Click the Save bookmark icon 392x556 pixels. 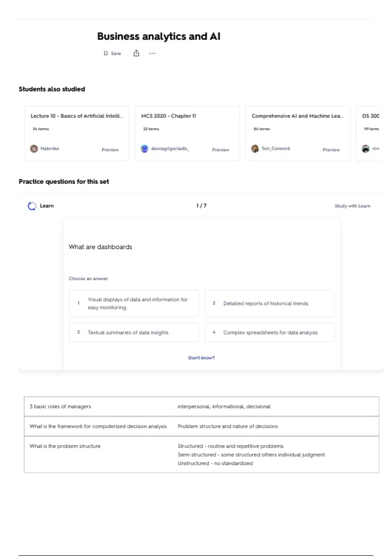pos(106,53)
